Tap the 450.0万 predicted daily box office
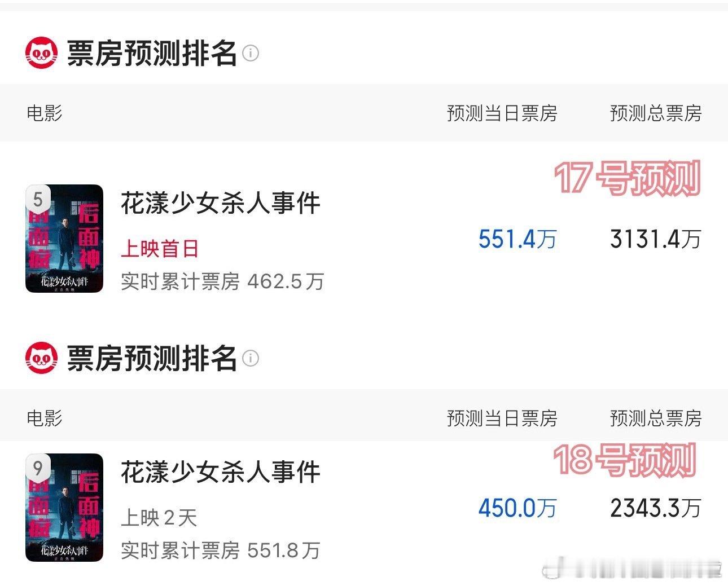Image resolution: width=728 pixels, height=586 pixels. [x=518, y=508]
